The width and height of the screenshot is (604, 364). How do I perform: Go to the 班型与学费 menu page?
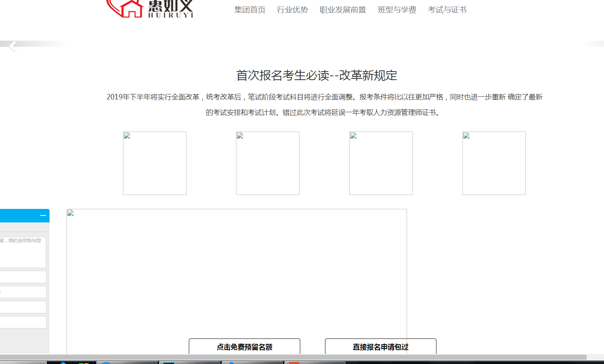click(397, 10)
